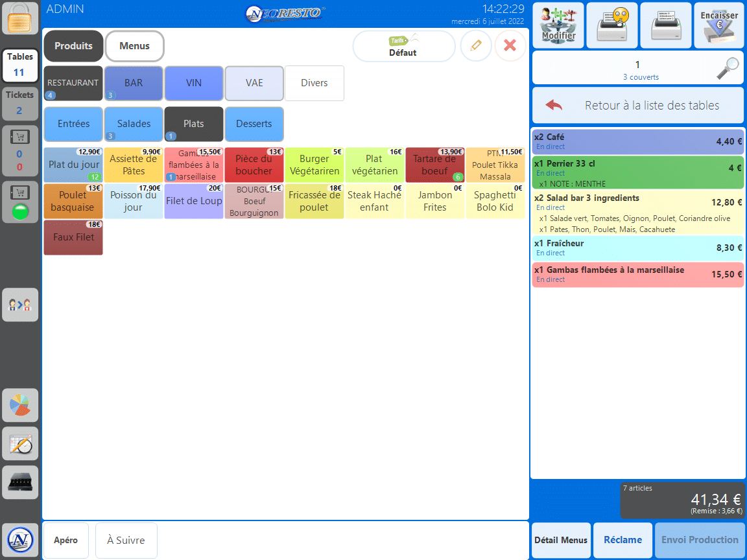This screenshot has width=747, height=560.
Task: Click Retour à la liste des tables
Action: [638, 106]
